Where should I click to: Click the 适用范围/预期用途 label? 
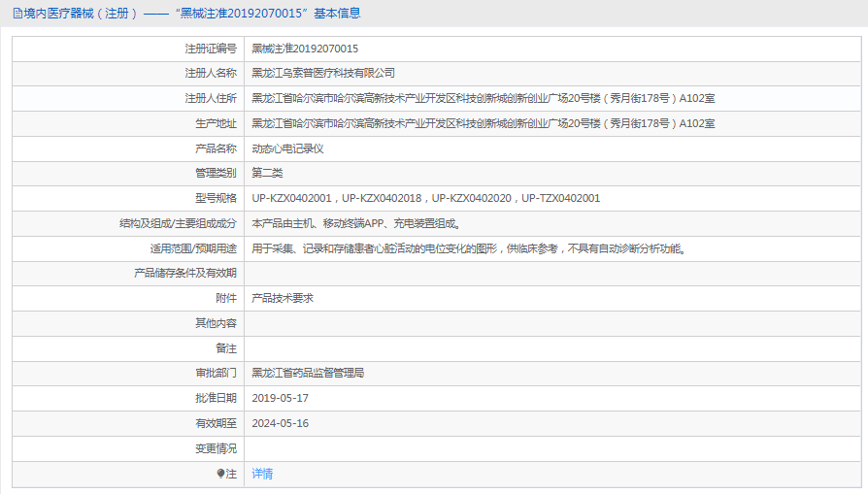193,248
